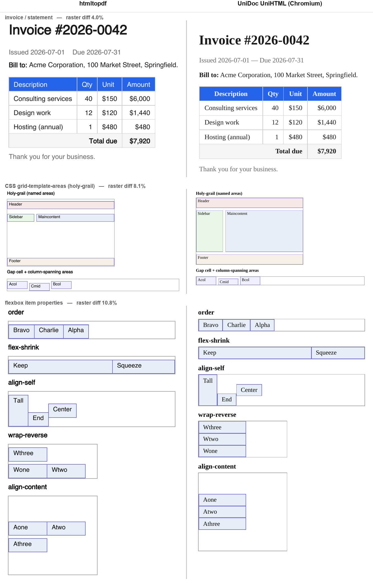Click the 'CSS grid-template-areas (holy-grail)' section label
The image size is (373, 588).
[50, 186]
